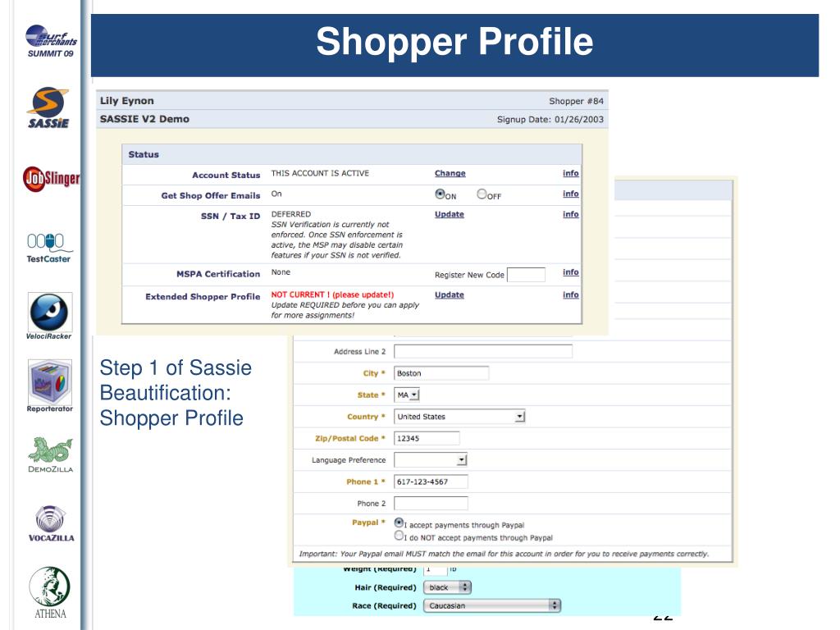Click the TestCaster mouse icon
This screenshot has height=630, width=840.
tap(48, 243)
